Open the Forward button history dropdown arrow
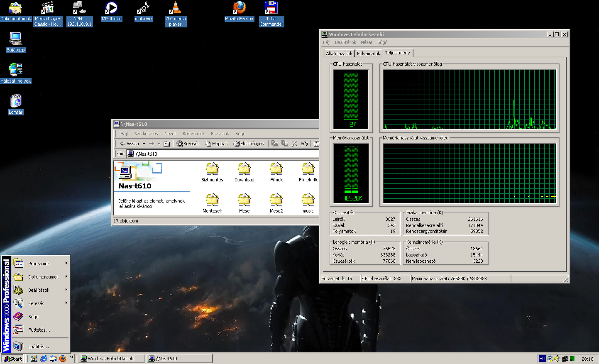This screenshot has height=364, width=599. click(159, 144)
